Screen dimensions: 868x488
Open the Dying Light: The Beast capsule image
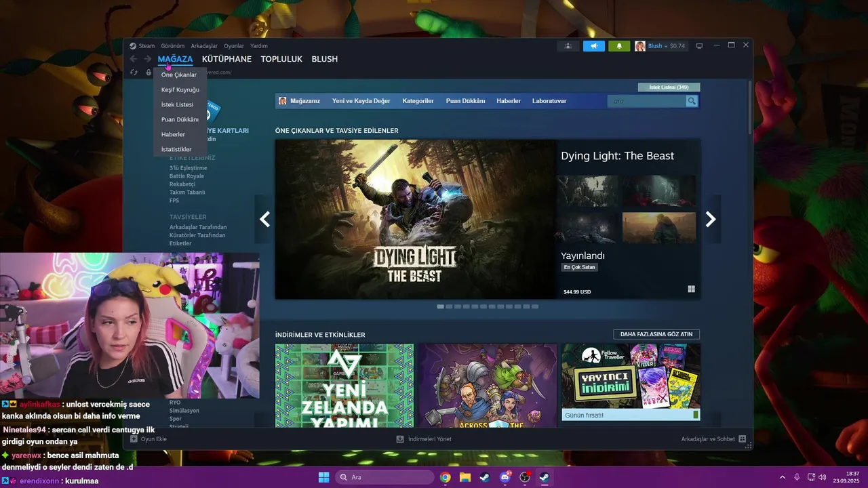pos(416,220)
